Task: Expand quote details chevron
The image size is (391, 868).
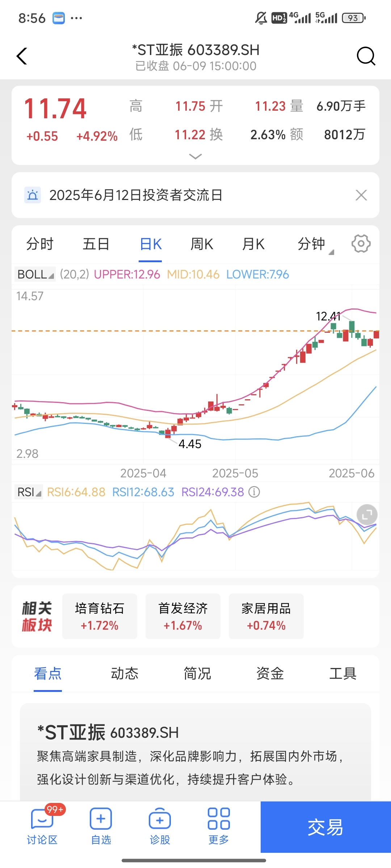Action: (x=195, y=156)
